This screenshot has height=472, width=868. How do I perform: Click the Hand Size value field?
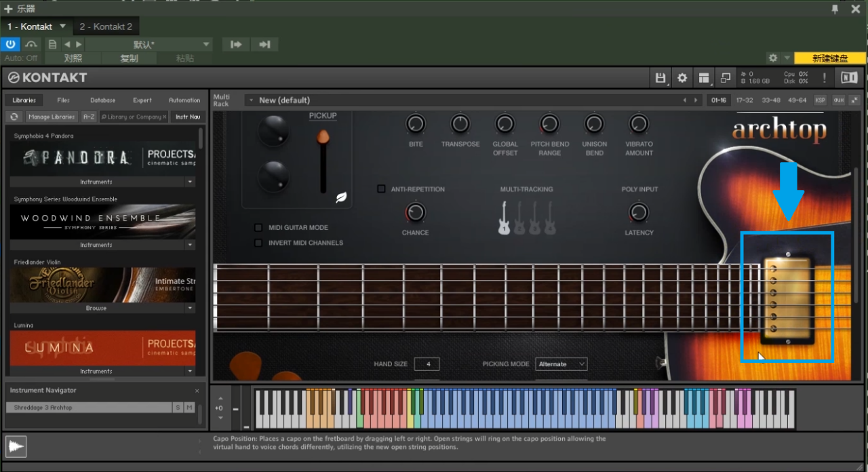[x=427, y=364]
